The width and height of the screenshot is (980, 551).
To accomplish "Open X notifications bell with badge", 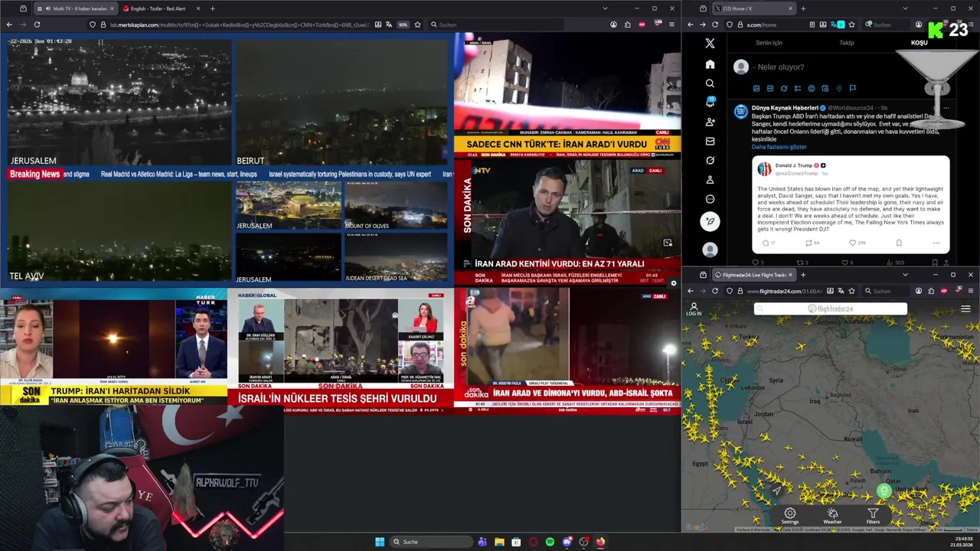I will click(710, 103).
